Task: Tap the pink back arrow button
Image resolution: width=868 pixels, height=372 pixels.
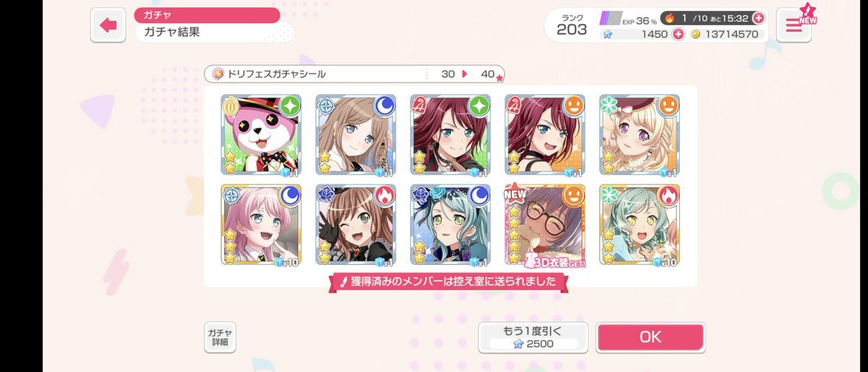Action: pos(109,25)
